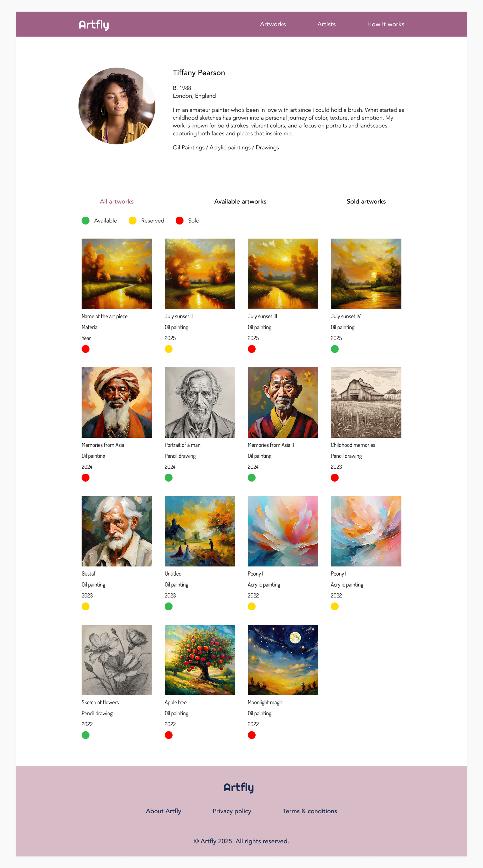Select the All artworks tab

(x=117, y=202)
